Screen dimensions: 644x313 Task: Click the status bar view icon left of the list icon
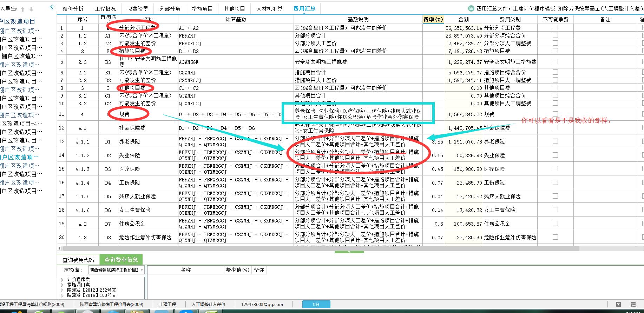point(619,304)
